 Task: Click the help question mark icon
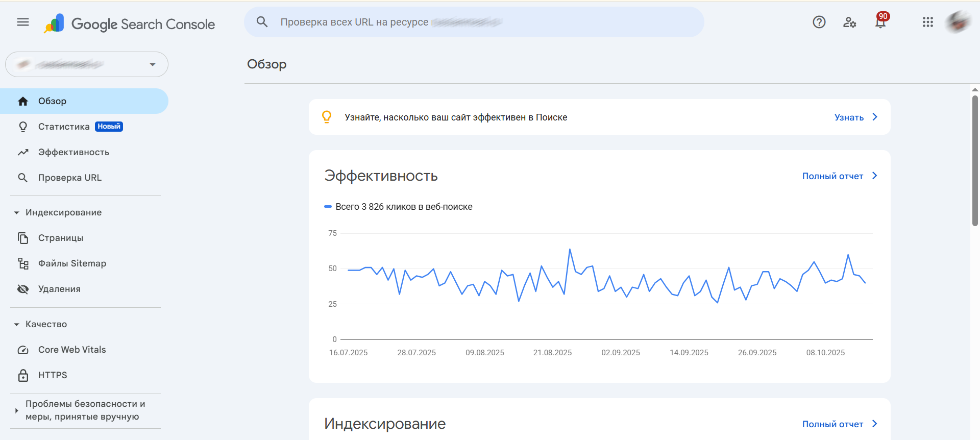point(819,22)
